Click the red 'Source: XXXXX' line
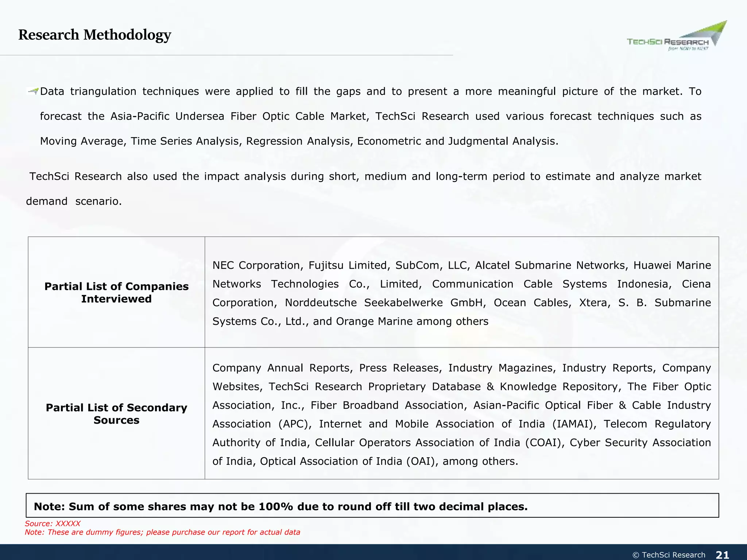747x560 pixels. pos(53,524)
